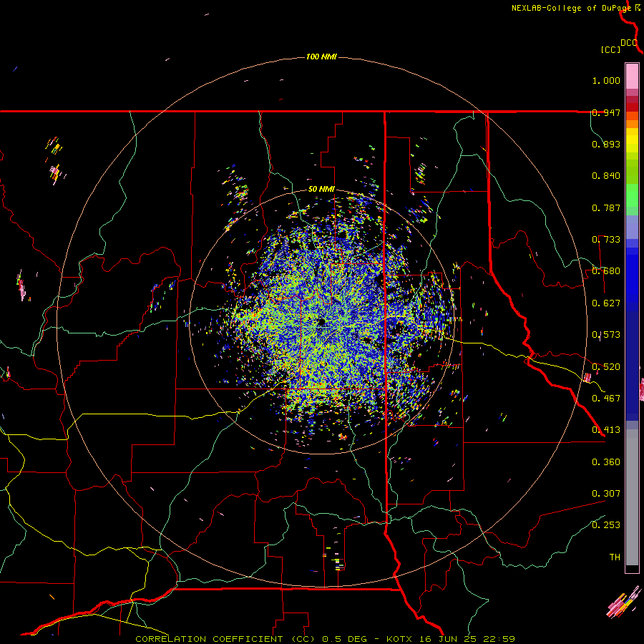Click the dark radar site center spot
The width and height of the screenshot is (644, 644).
pyautogui.click(x=321, y=321)
